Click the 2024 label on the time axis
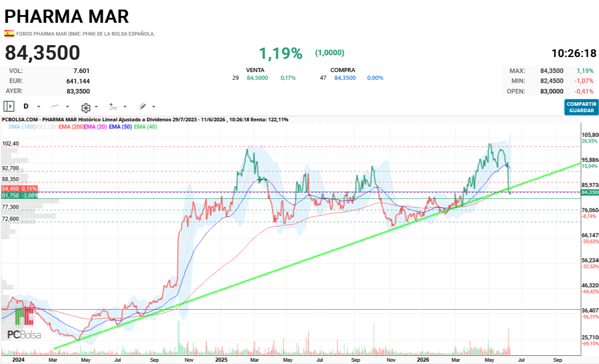Screen dimensions: 599x364 (18, 359)
